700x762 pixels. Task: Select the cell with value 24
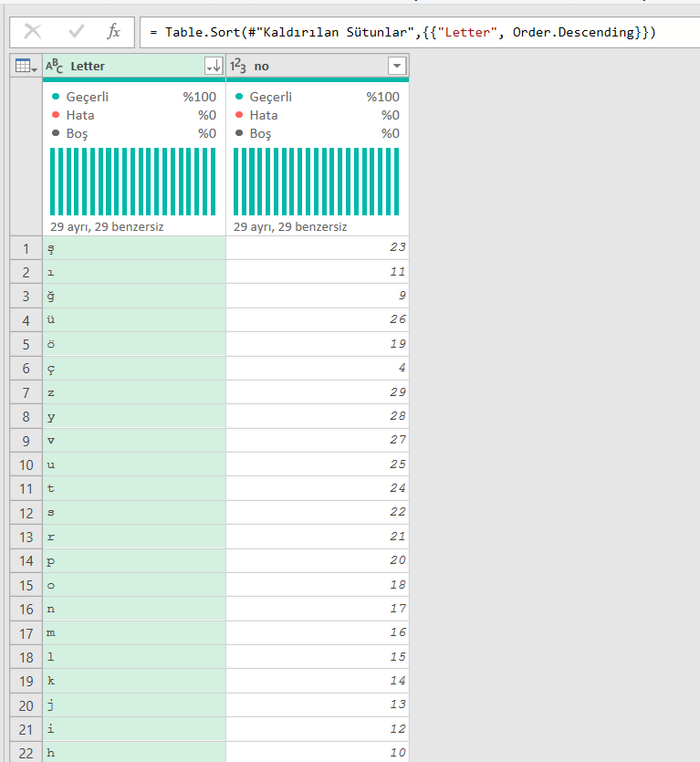[x=318, y=489]
